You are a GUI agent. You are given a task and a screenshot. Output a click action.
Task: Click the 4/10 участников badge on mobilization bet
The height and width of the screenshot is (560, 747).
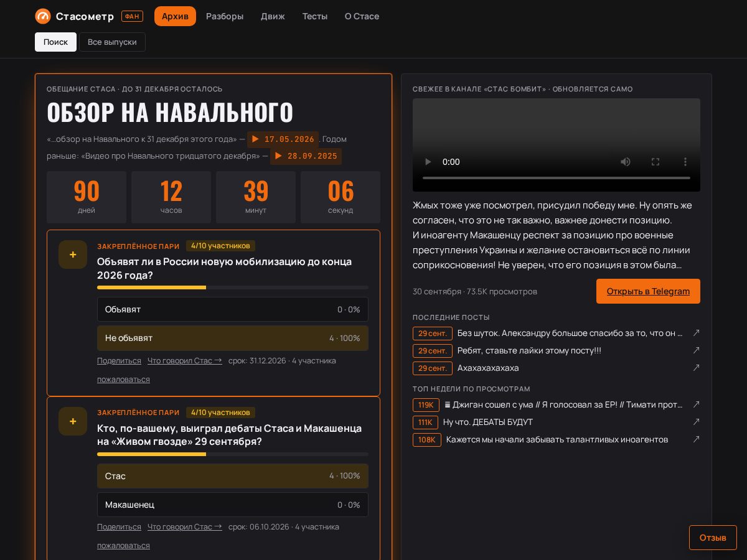tap(220, 246)
